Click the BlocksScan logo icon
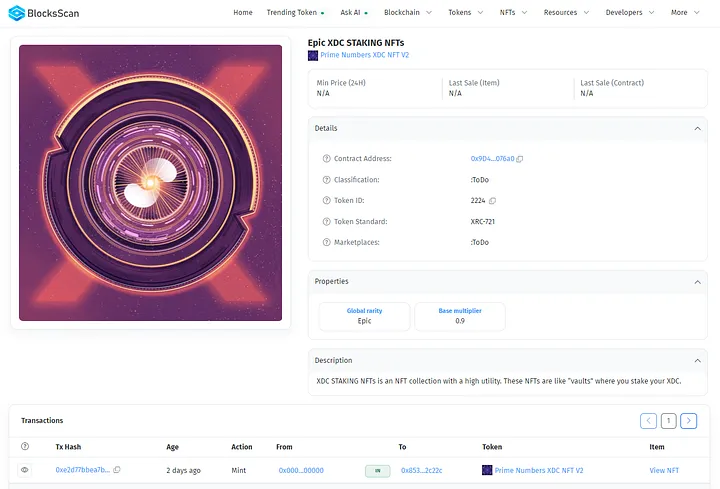Viewport: 720px width, 489px height. (x=17, y=13)
